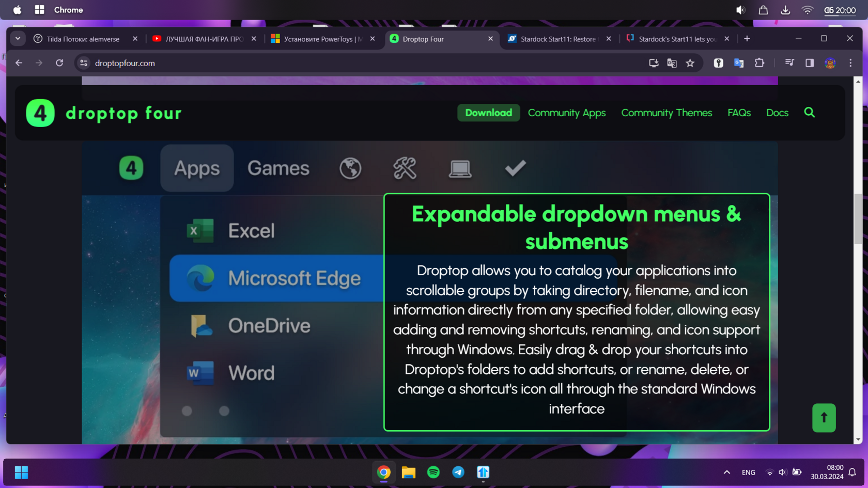Image resolution: width=868 pixels, height=488 pixels.
Task: Click the scrollbar down arrow
Action: coord(858,439)
